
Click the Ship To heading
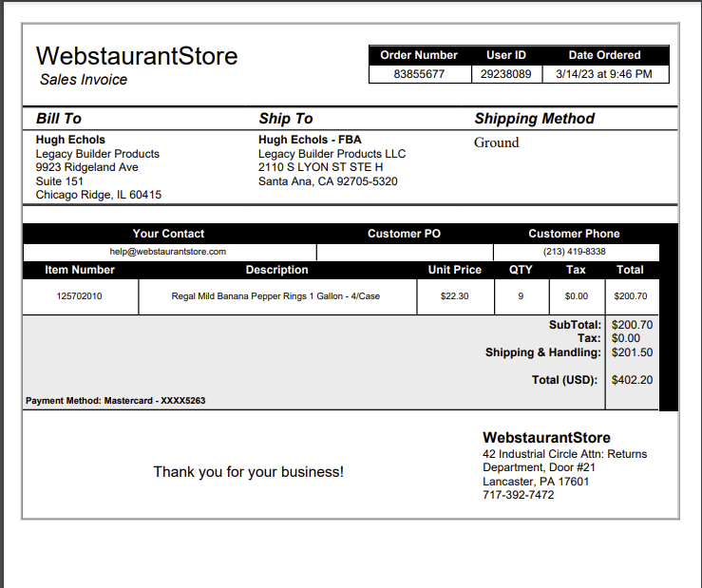(286, 119)
